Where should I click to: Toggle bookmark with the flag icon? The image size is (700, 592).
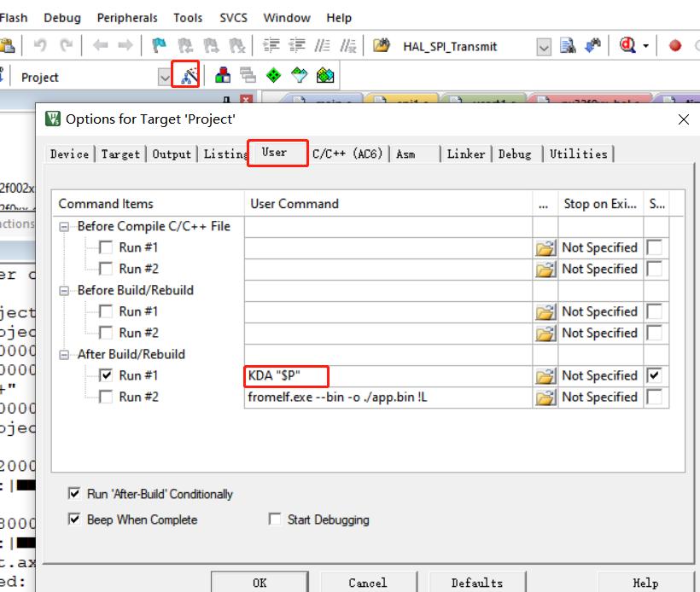point(159,46)
